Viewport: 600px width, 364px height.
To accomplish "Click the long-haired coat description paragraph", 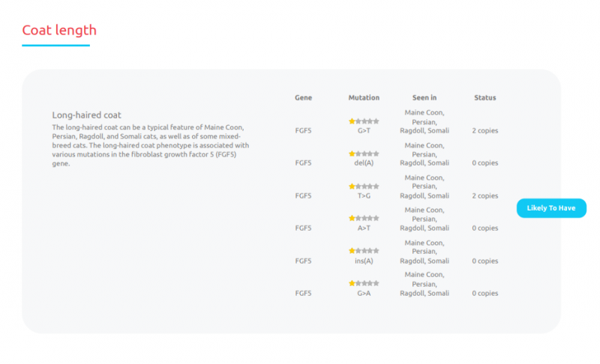I will (150, 145).
